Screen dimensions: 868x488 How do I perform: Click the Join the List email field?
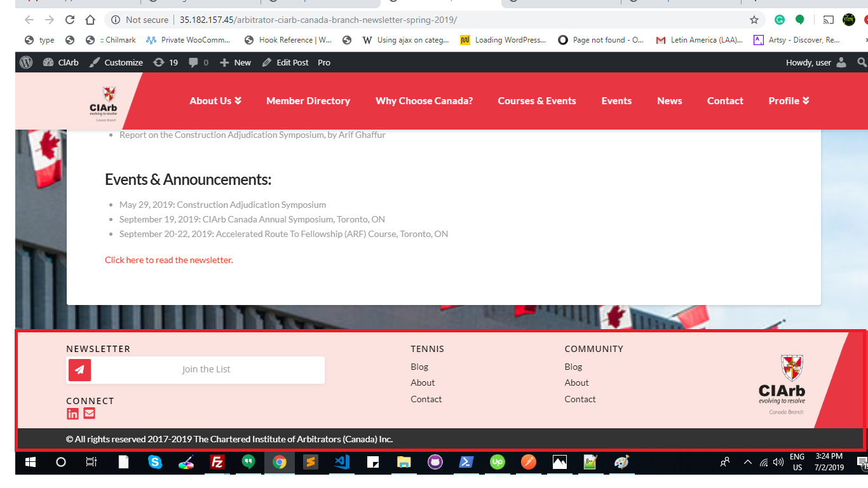pos(207,370)
